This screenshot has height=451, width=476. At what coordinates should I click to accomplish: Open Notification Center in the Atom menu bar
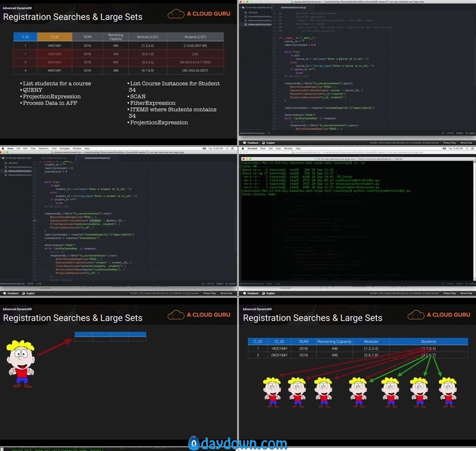click(x=233, y=148)
